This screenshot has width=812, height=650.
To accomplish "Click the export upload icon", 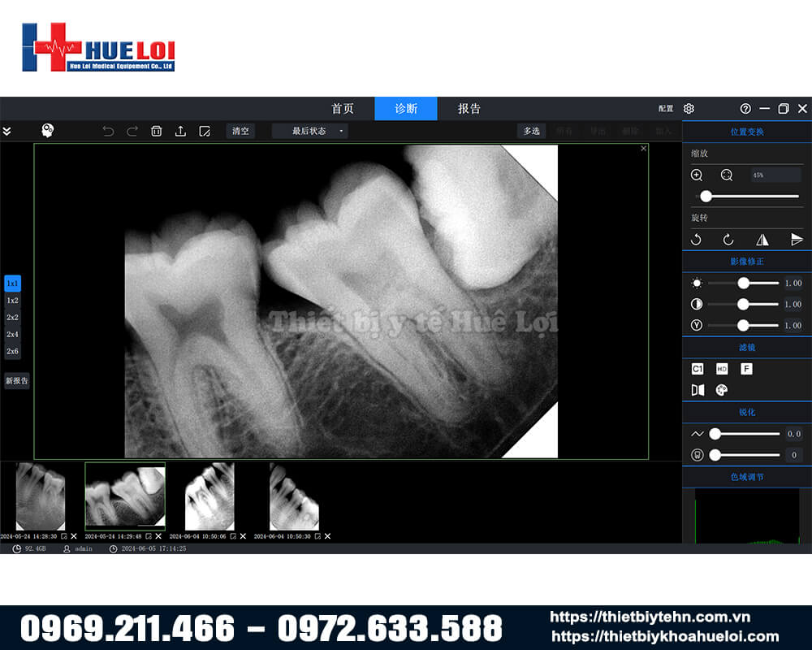I will tap(180, 131).
